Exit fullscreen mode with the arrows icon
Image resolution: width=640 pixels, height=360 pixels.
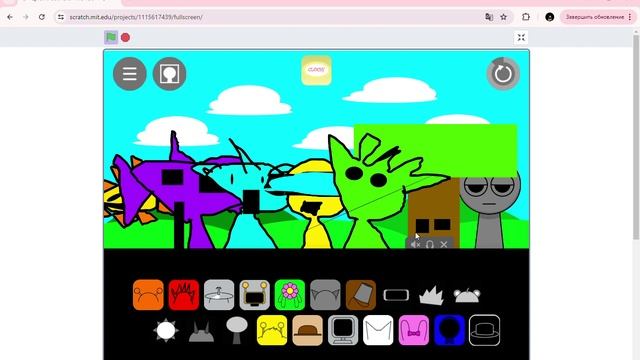click(x=521, y=38)
